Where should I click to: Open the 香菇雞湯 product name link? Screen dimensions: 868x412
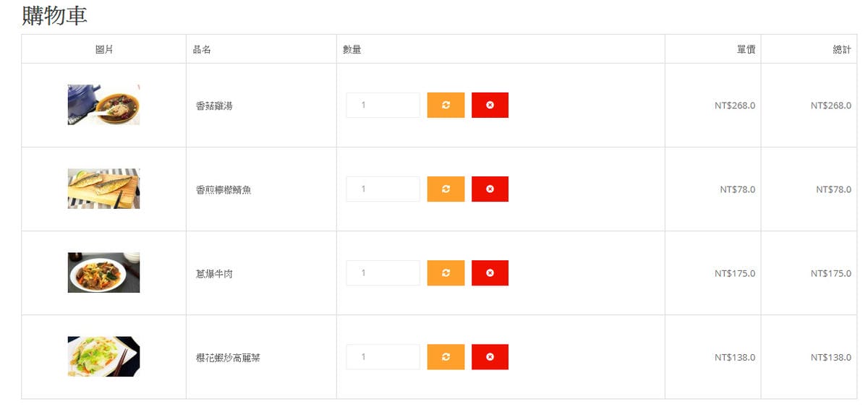click(x=214, y=106)
